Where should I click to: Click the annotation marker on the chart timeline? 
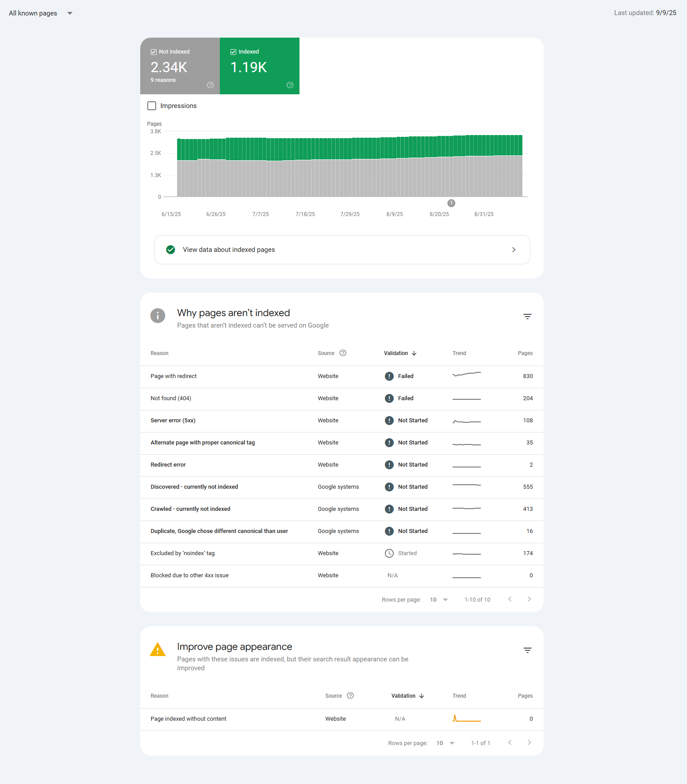pos(451,203)
